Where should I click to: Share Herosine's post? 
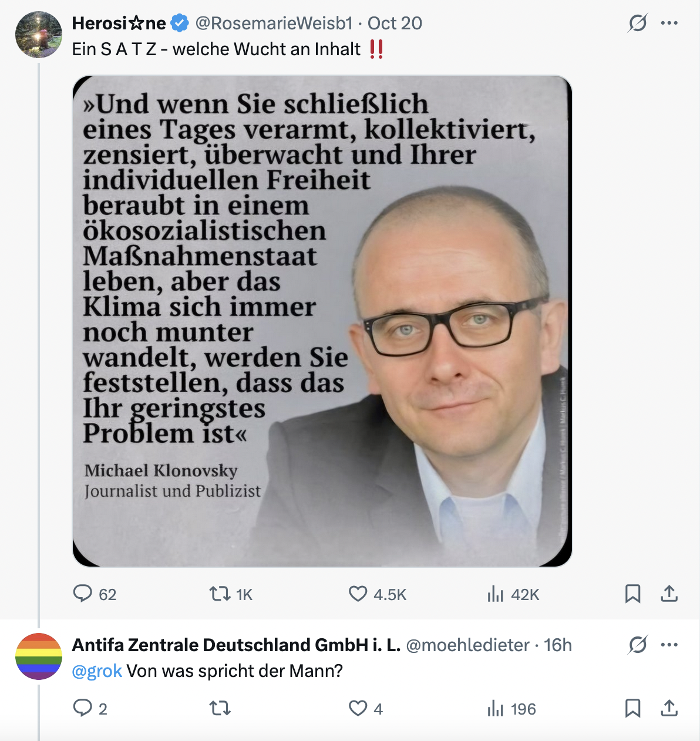coord(669,594)
